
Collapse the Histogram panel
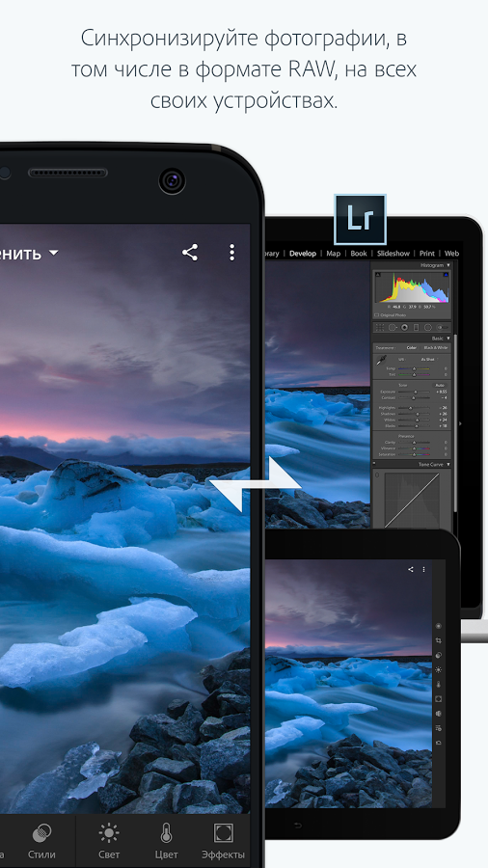click(448, 266)
